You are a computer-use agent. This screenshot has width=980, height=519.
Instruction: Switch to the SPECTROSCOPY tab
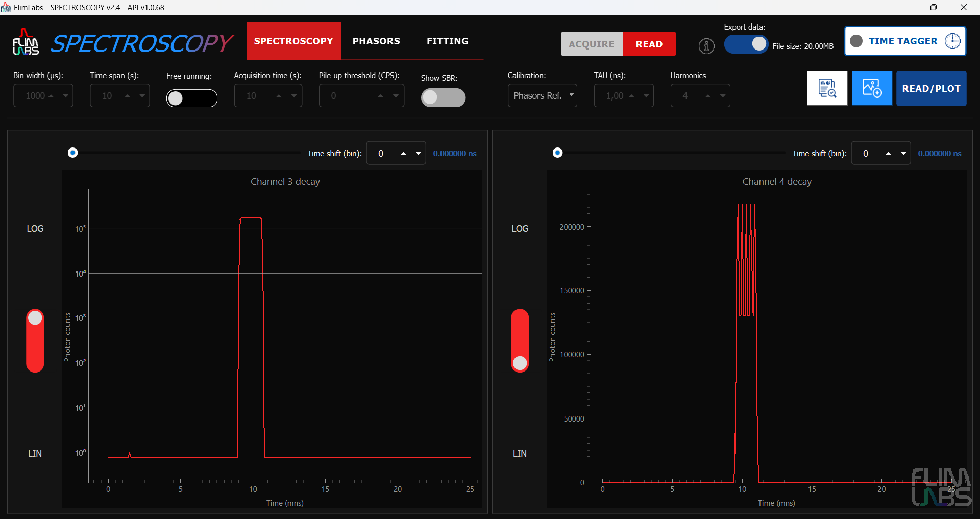(293, 41)
